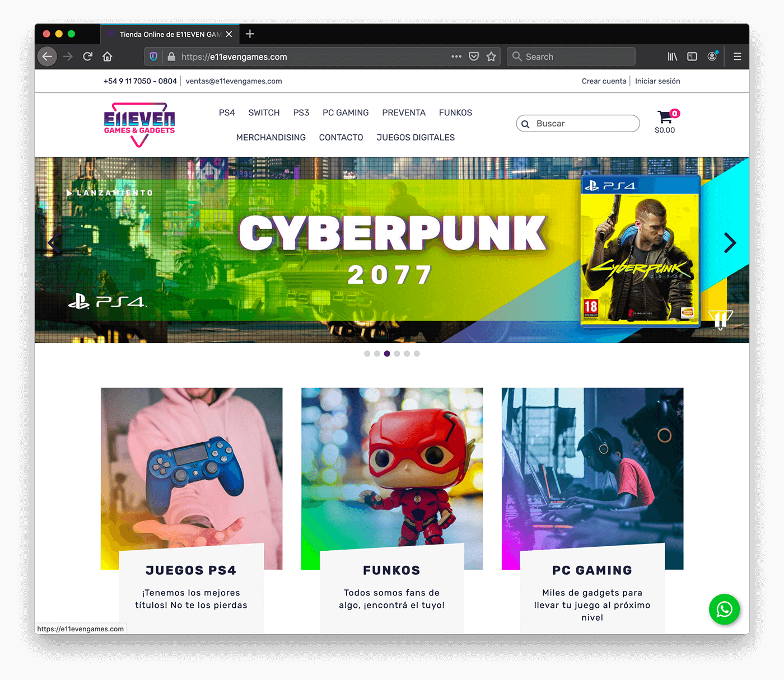
Task: Open the hamburger application menu
Action: pyautogui.click(x=738, y=57)
